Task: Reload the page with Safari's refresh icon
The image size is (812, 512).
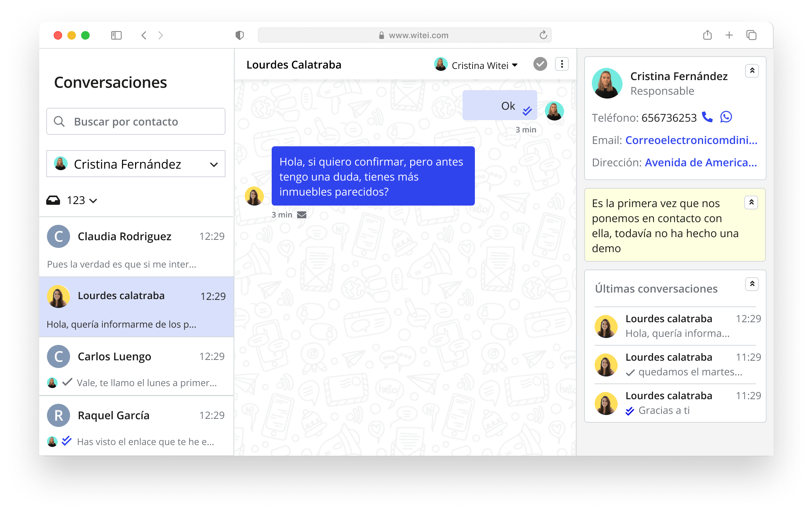Action: (x=543, y=35)
